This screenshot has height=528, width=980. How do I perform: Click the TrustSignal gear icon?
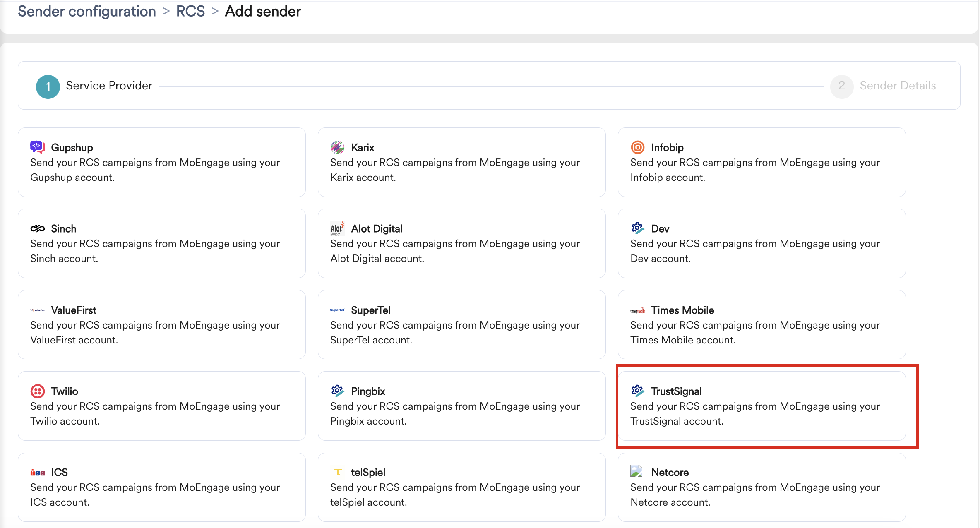637,391
